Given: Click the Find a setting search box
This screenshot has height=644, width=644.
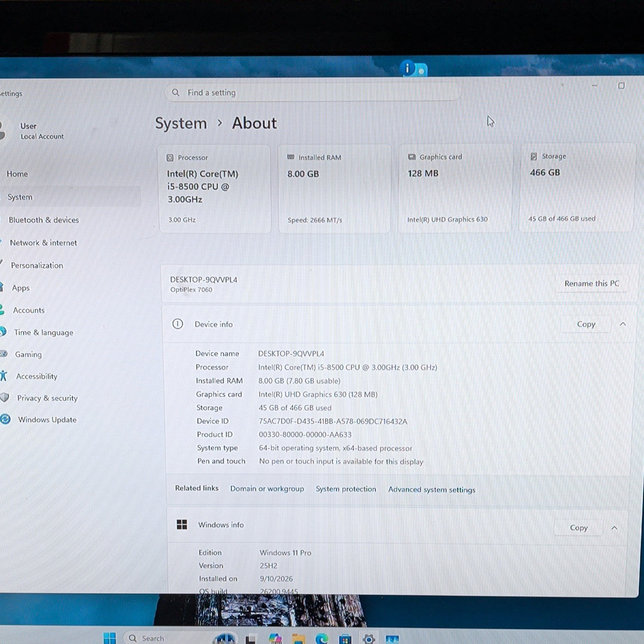Looking at the screenshot, I should 313,92.
